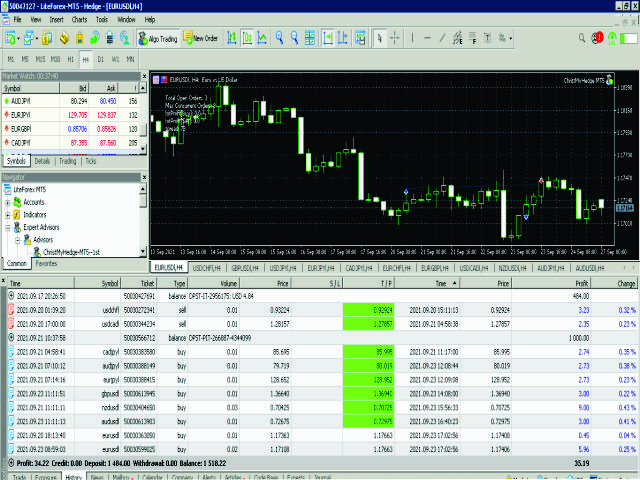Collapse the Expert Advisors tree node

coord(8,228)
